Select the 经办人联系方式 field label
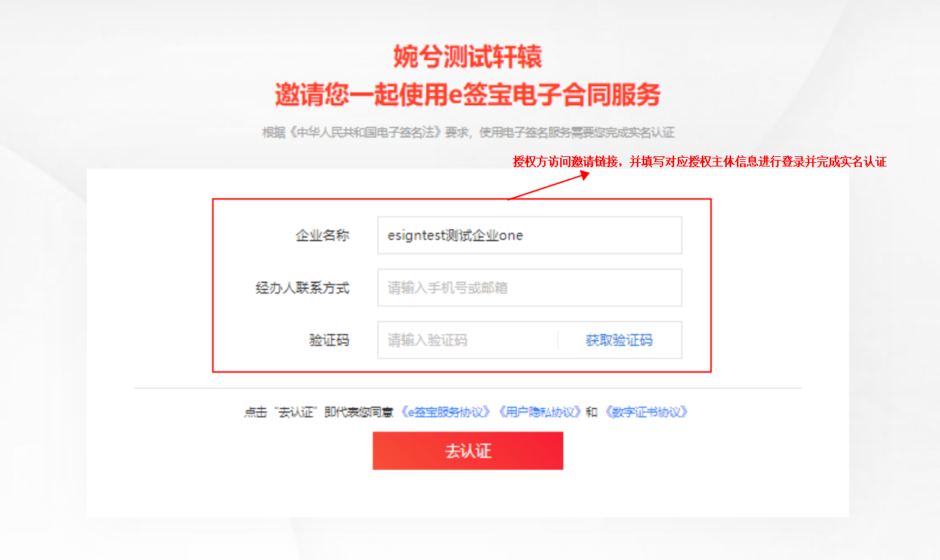 [x=302, y=288]
